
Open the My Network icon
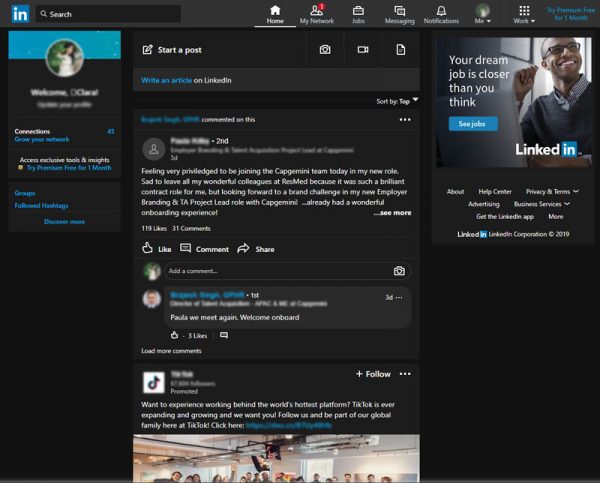(x=316, y=13)
